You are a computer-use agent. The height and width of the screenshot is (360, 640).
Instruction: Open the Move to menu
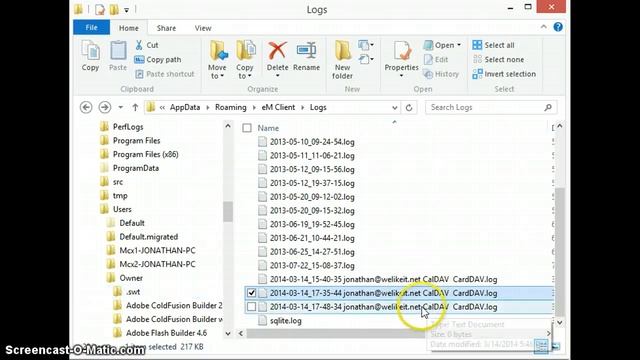(217, 60)
